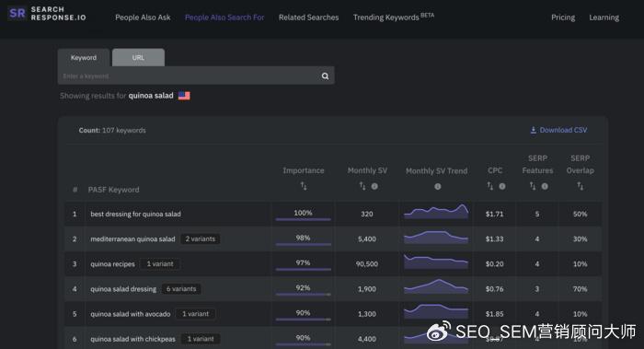The width and height of the screenshot is (644, 349).
Task: Click keyword mediterranean quinoa salad
Action: pyautogui.click(x=132, y=238)
